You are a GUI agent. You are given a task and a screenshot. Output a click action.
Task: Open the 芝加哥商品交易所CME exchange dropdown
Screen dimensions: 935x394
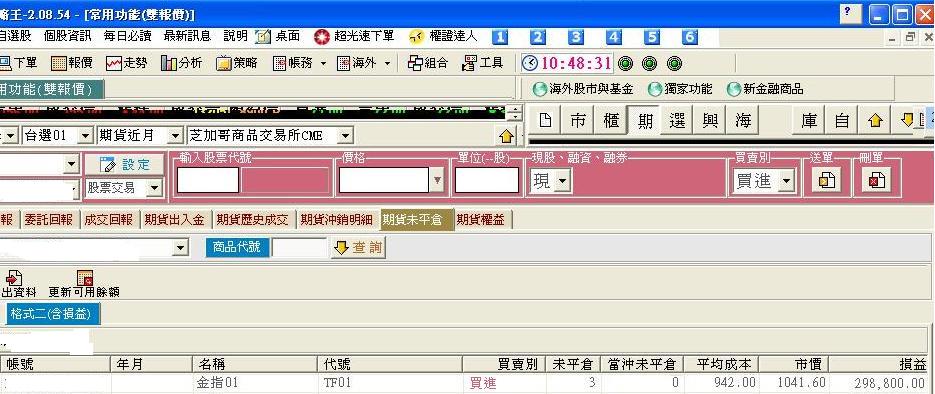pos(345,136)
